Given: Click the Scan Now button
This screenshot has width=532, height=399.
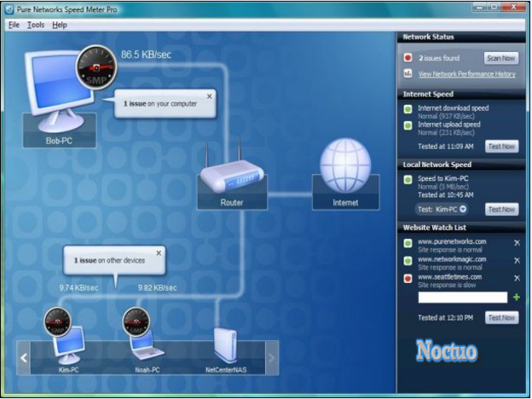Looking at the screenshot, I should coord(501,58).
